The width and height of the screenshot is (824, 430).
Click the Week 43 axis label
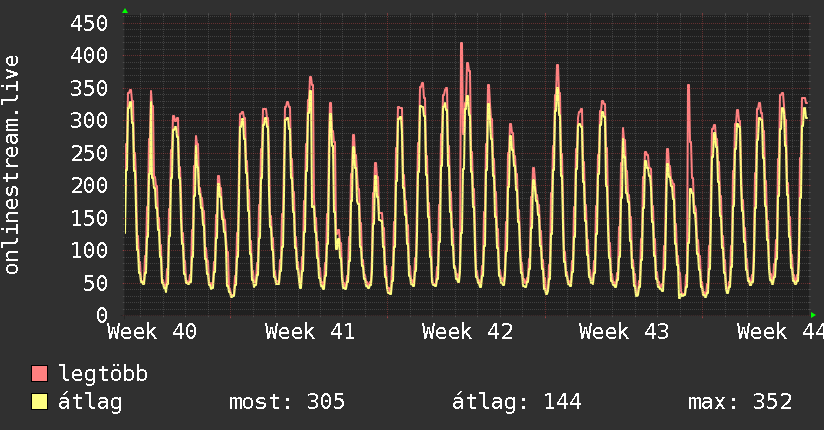[624, 332]
